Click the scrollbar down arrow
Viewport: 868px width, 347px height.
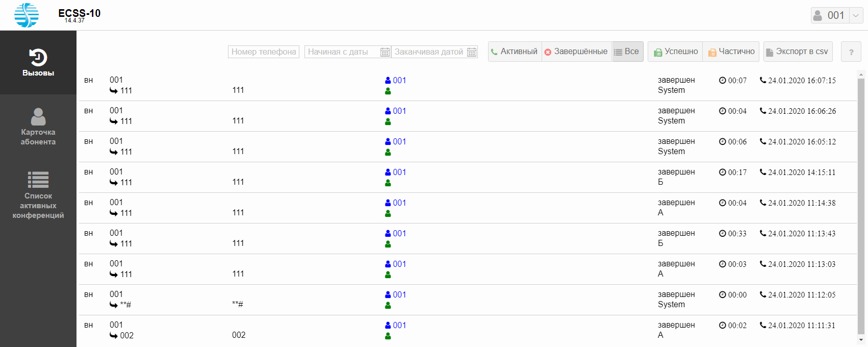coord(861,340)
